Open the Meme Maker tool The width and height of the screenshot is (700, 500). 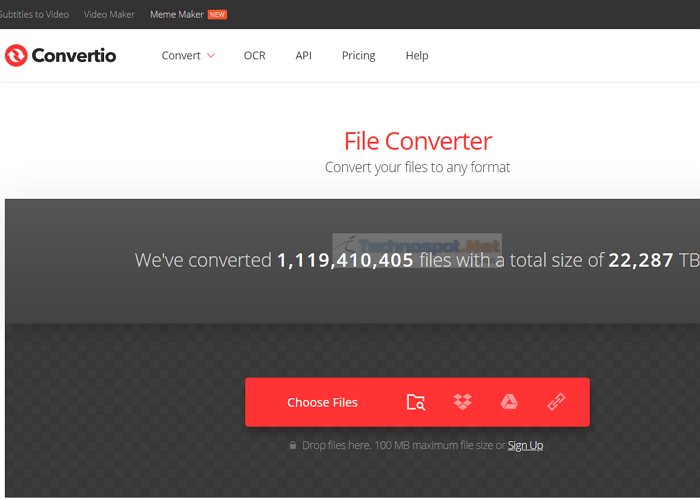point(177,14)
